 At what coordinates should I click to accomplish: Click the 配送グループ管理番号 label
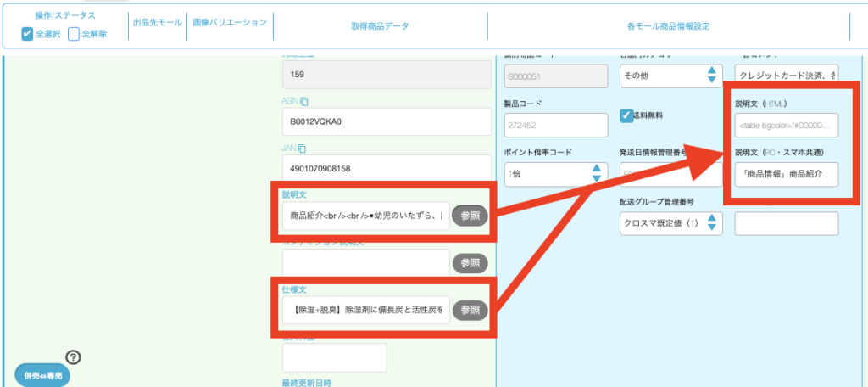click(657, 201)
